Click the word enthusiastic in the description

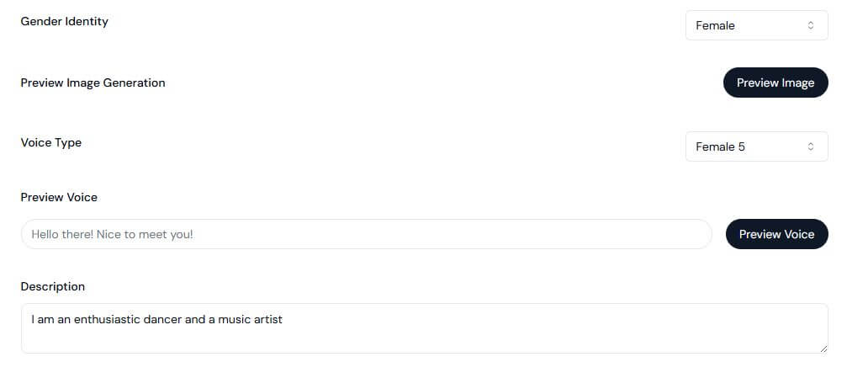pos(107,319)
